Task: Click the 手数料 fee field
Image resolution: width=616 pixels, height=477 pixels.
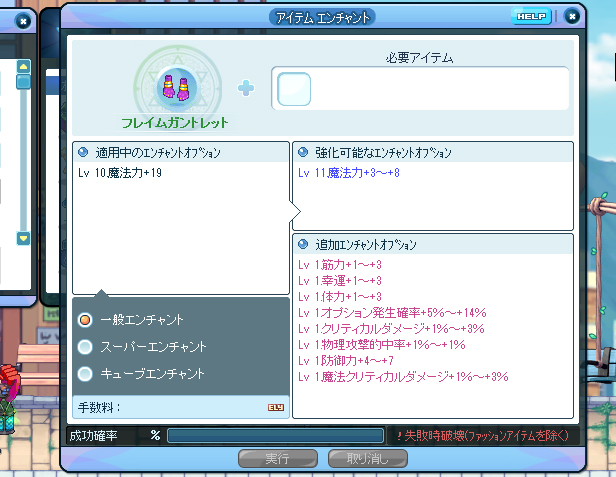Action: (181, 407)
